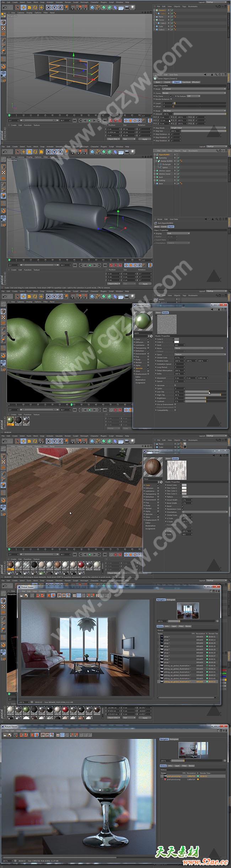
Task: Open Render menu in apple scene menu bar
Action: coord(68,291)
